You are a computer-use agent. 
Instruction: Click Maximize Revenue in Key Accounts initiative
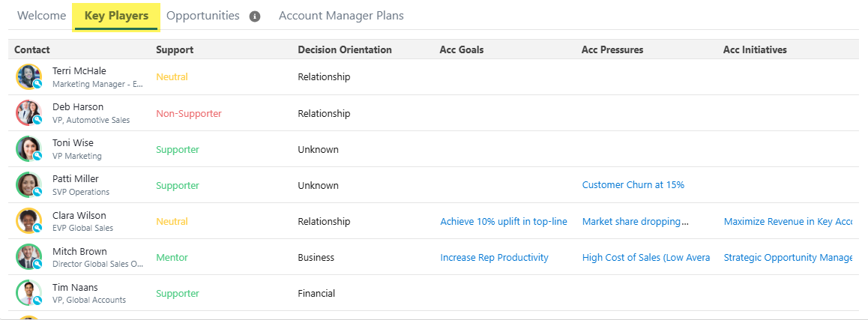click(788, 222)
